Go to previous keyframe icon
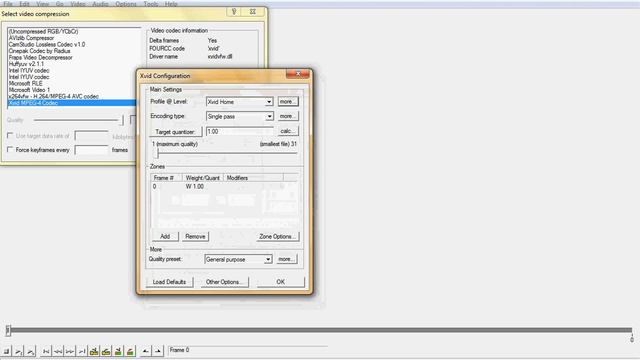The width and height of the screenshot is (640, 360). coord(94,351)
